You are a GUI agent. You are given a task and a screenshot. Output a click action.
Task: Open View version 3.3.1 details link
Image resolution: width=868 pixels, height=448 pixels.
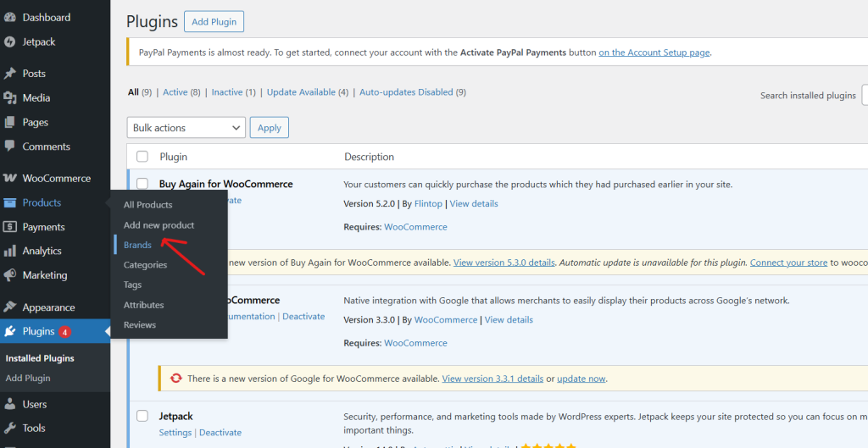point(492,379)
